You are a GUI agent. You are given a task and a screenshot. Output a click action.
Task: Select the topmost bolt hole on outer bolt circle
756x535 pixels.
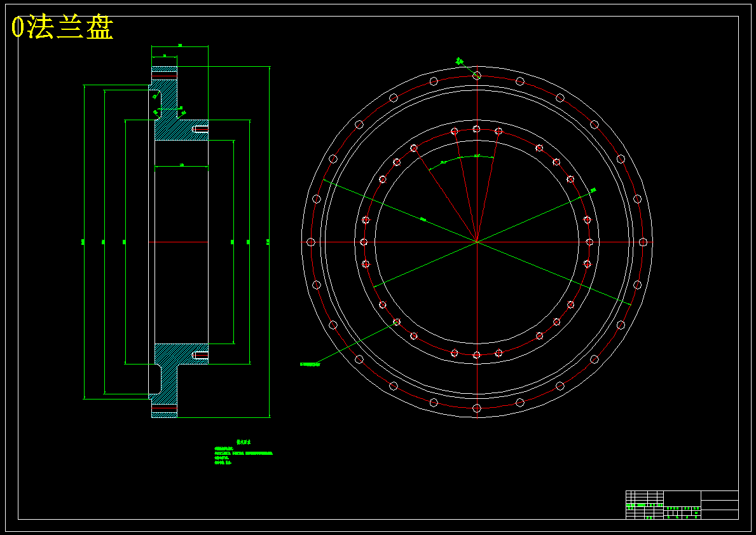click(x=477, y=75)
